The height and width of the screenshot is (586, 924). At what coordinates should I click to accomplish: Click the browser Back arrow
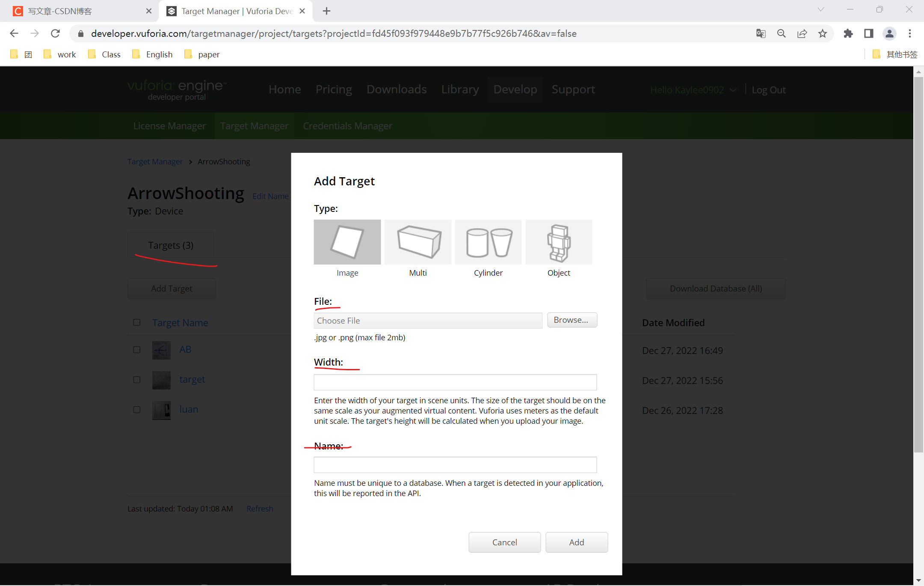(x=14, y=33)
